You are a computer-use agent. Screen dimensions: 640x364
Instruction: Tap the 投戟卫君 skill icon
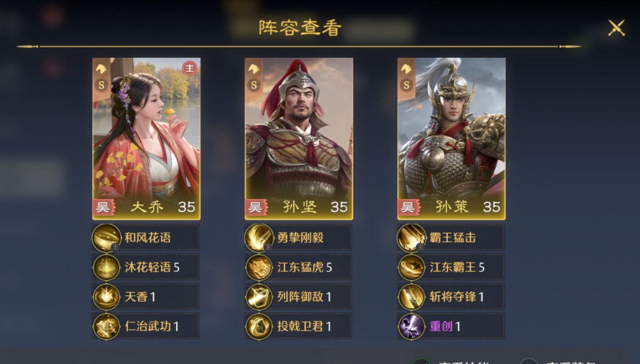(x=259, y=326)
